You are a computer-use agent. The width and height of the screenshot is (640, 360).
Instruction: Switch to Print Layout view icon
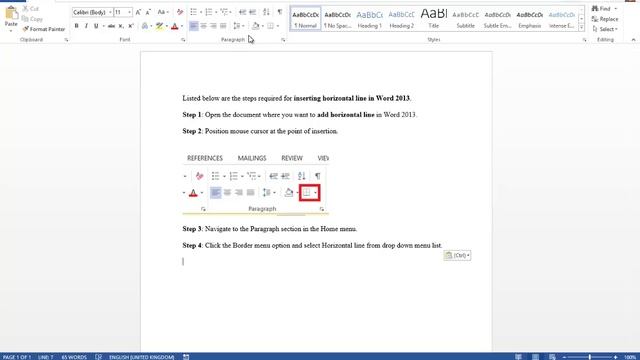536,357
